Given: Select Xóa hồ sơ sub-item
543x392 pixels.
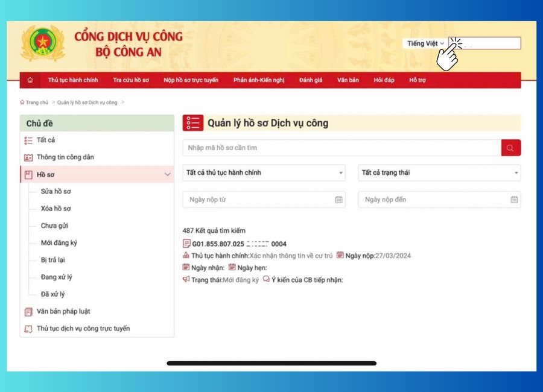Looking at the screenshot, I should click(56, 209).
